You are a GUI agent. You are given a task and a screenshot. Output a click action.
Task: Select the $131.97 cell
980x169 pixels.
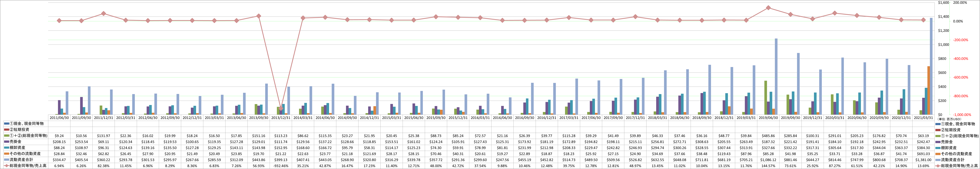(103, 136)
